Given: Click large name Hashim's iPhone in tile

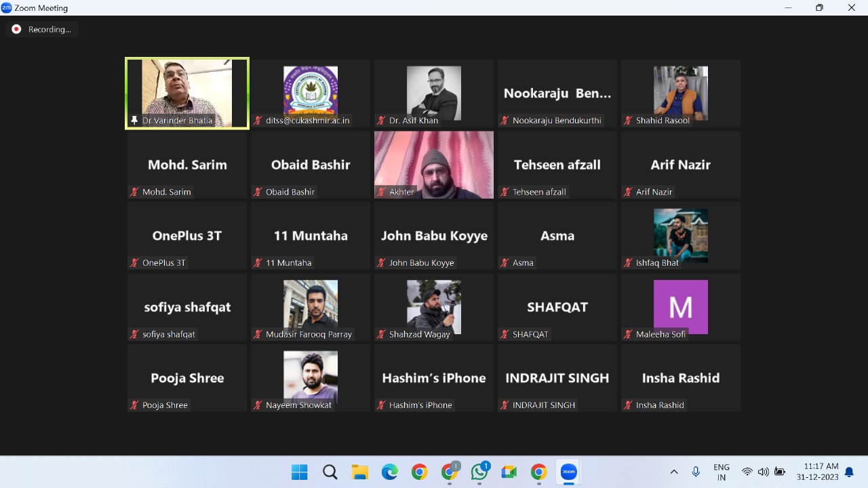Looking at the screenshot, I should tap(434, 378).
